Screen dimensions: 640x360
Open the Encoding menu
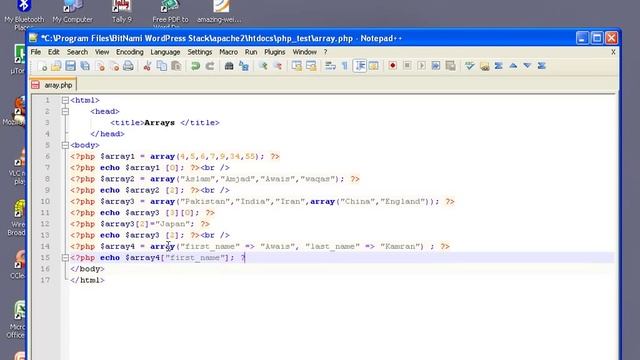130,52
